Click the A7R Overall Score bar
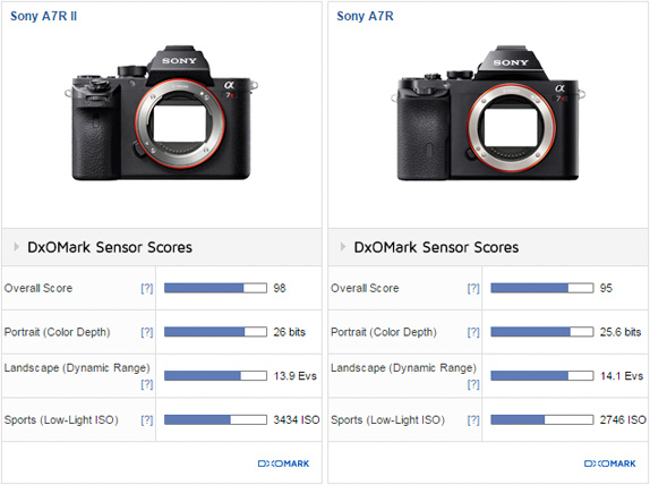This screenshot has width=650, height=485. point(542,288)
